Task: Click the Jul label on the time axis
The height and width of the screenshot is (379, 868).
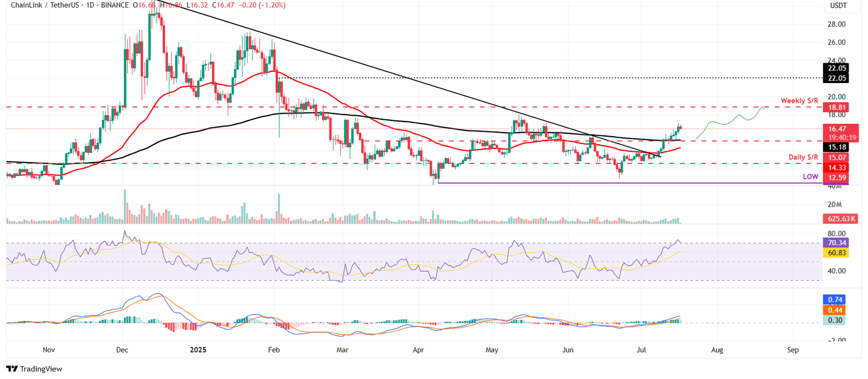Action: pyautogui.click(x=640, y=350)
